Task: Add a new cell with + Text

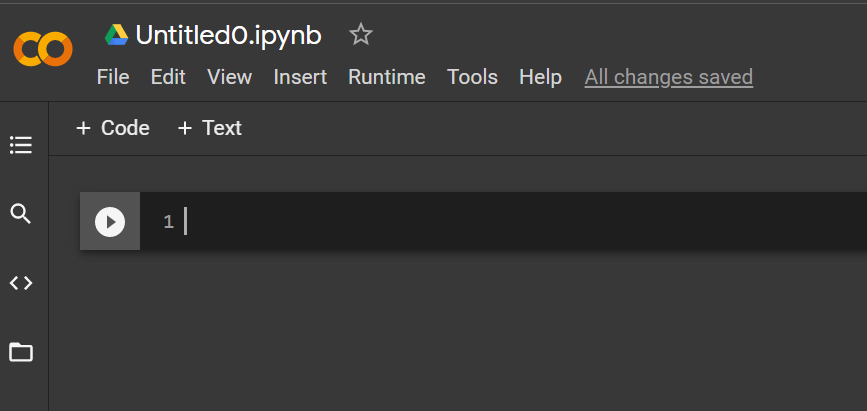Action: [x=209, y=128]
